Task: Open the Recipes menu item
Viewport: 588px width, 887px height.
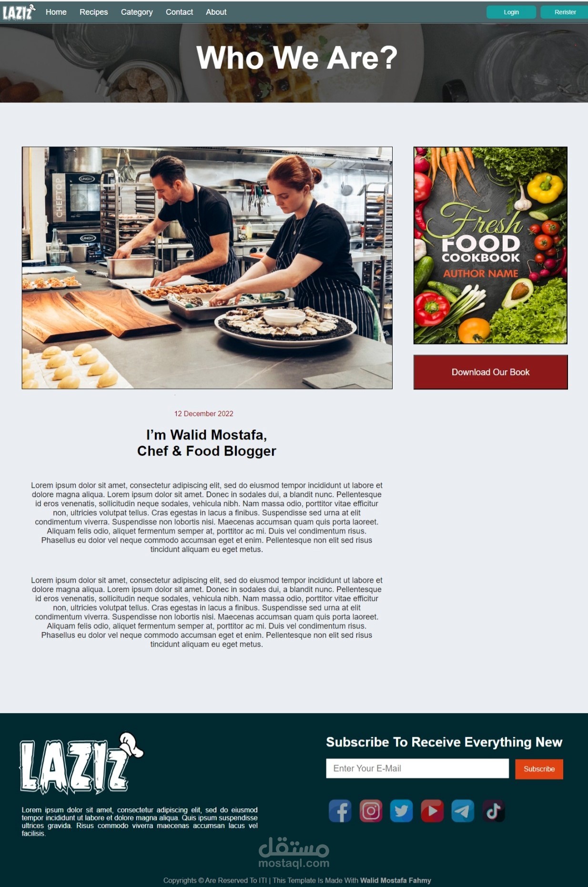Action: click(x=93, y=12)
